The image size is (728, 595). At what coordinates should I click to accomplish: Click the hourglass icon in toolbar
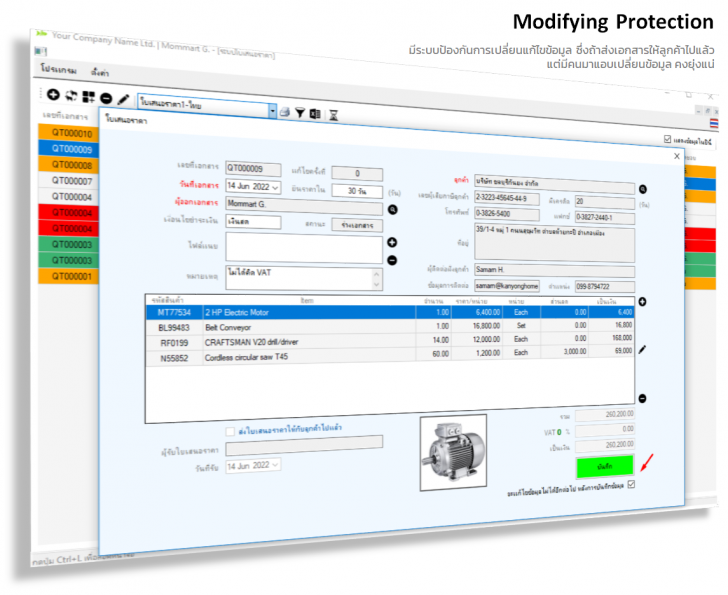333,115
